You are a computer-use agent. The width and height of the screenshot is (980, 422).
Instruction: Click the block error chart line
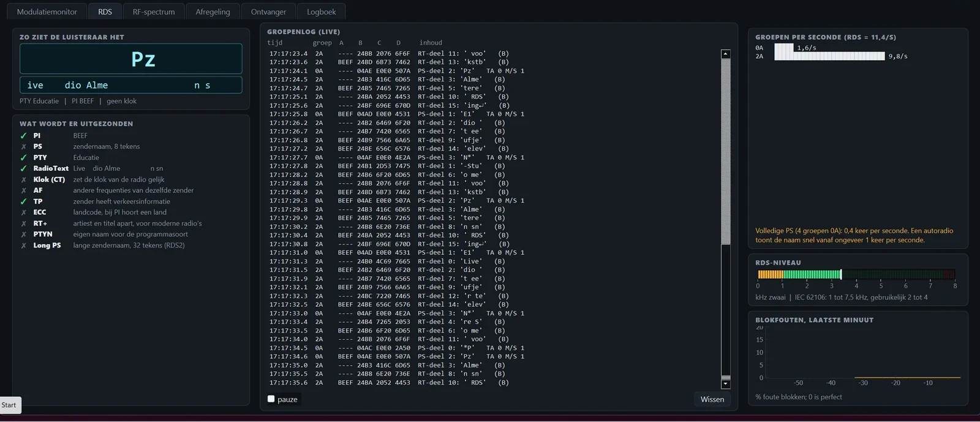[x=907, y=377]
